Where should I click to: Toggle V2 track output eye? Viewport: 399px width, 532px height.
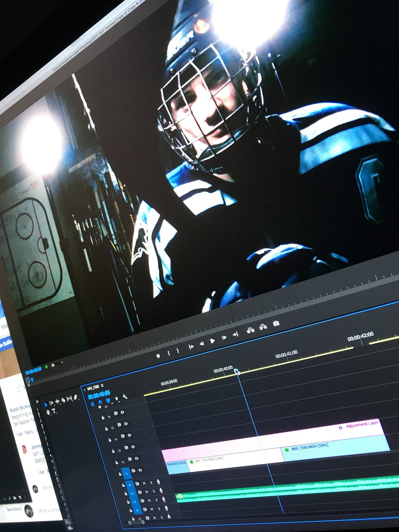coord(137,458)
